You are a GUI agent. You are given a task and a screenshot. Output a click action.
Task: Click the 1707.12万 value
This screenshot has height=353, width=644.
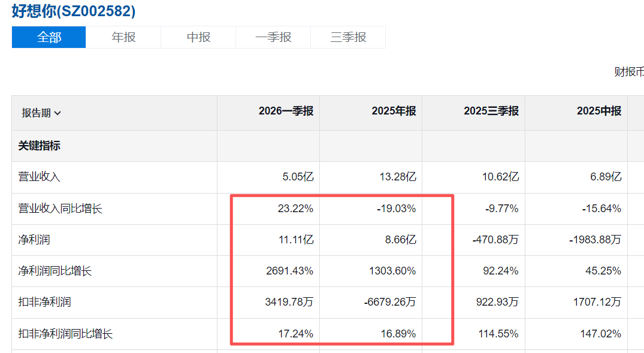[x=597, y=303]
